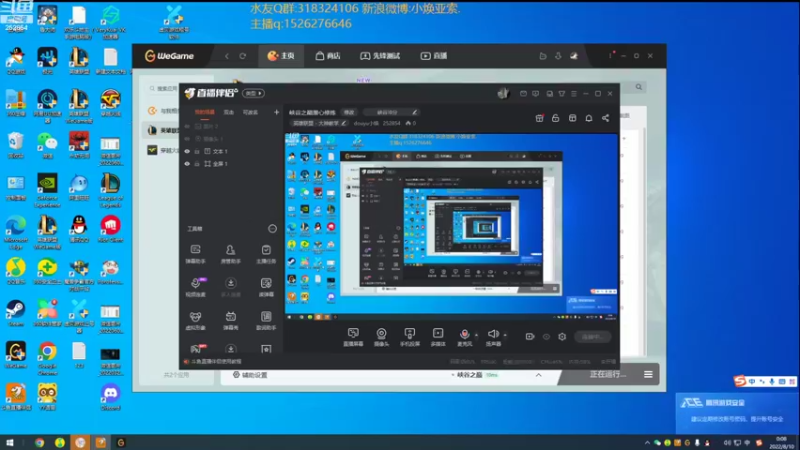Open the 主播任务 tool

tap(266, 254)
